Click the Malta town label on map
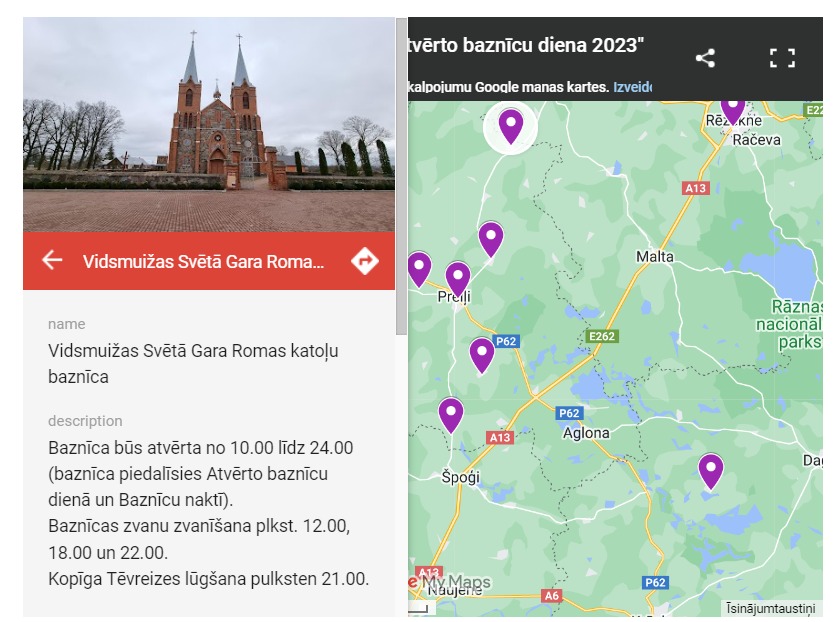 655,257
